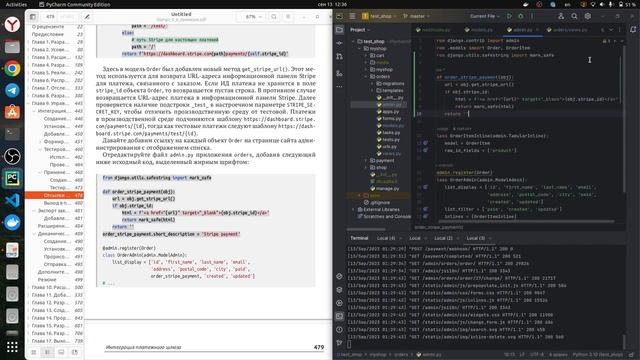Expand Глава 1 in the PDF outline
Image resolution: width=640 pixels, height=360 pixels.
[x=29, y=42]
